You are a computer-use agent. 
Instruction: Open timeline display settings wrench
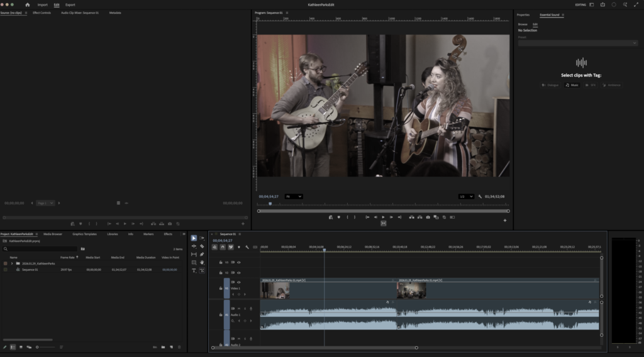tap(247, 247)
